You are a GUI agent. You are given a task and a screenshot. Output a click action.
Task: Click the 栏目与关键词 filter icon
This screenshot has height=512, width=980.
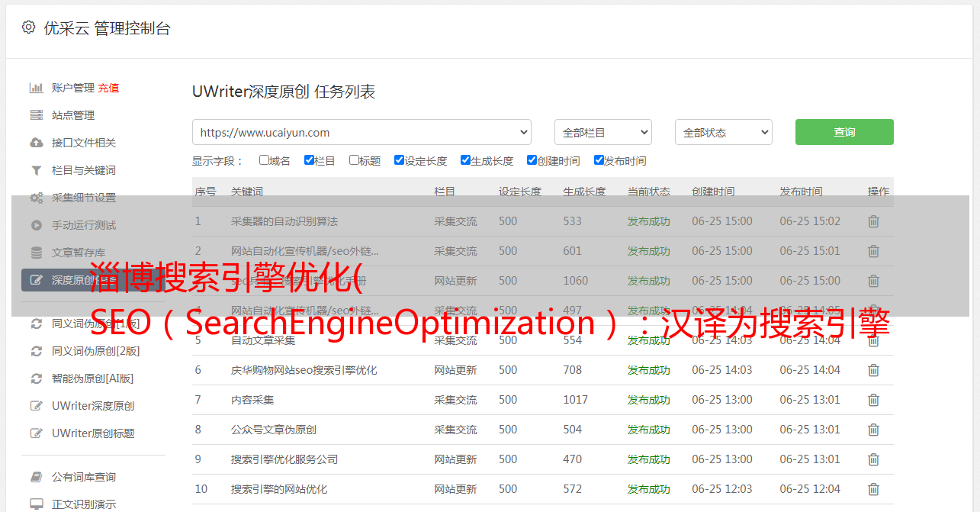pyautogui.click(x=36, y=170)
